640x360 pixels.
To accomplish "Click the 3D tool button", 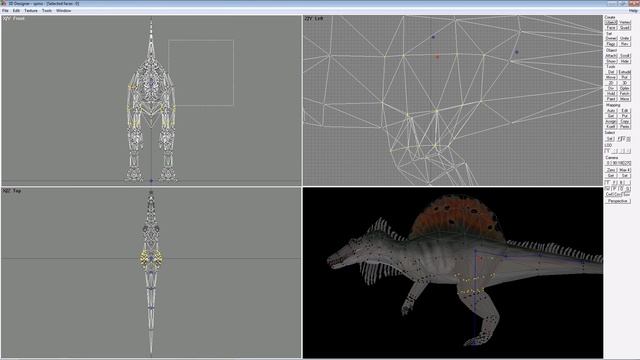I will coord(624,83).
